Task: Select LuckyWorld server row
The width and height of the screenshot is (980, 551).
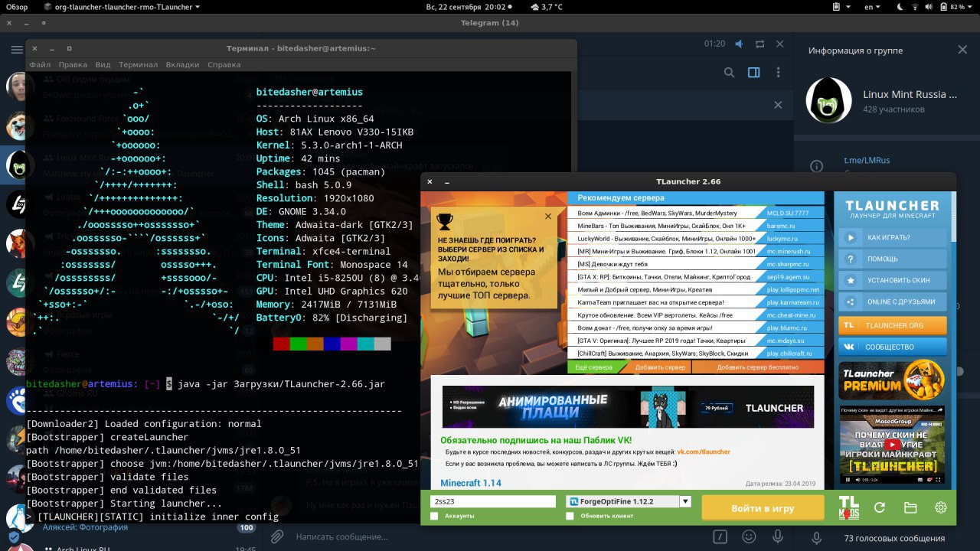Action: point(665,239)
